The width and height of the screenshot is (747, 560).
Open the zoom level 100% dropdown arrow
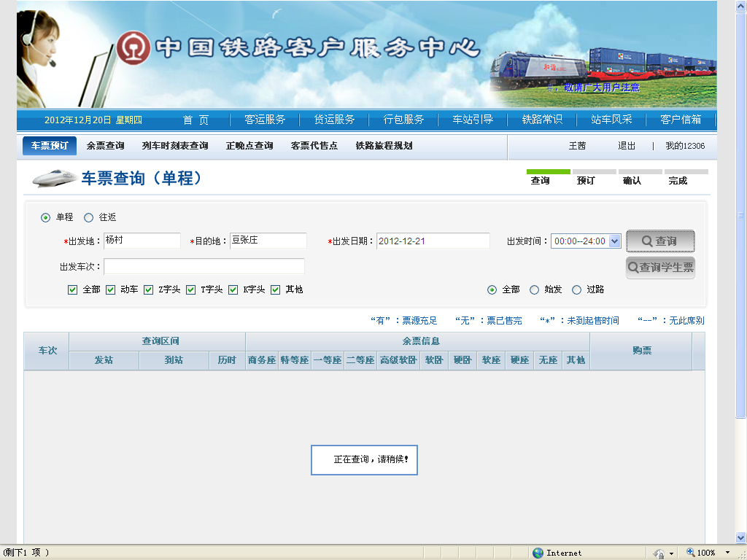coord(727,553)
